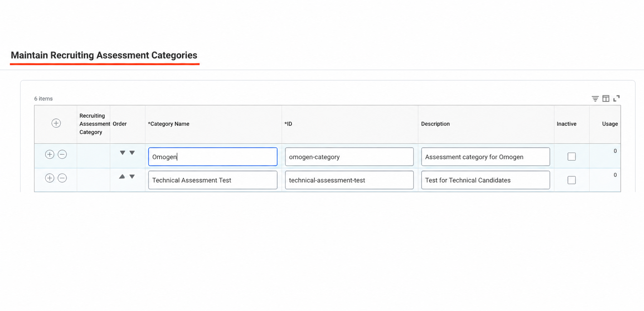The image size is (644, 311).
Task: Open the table filter icon
Action: click(x=595, y=99)
